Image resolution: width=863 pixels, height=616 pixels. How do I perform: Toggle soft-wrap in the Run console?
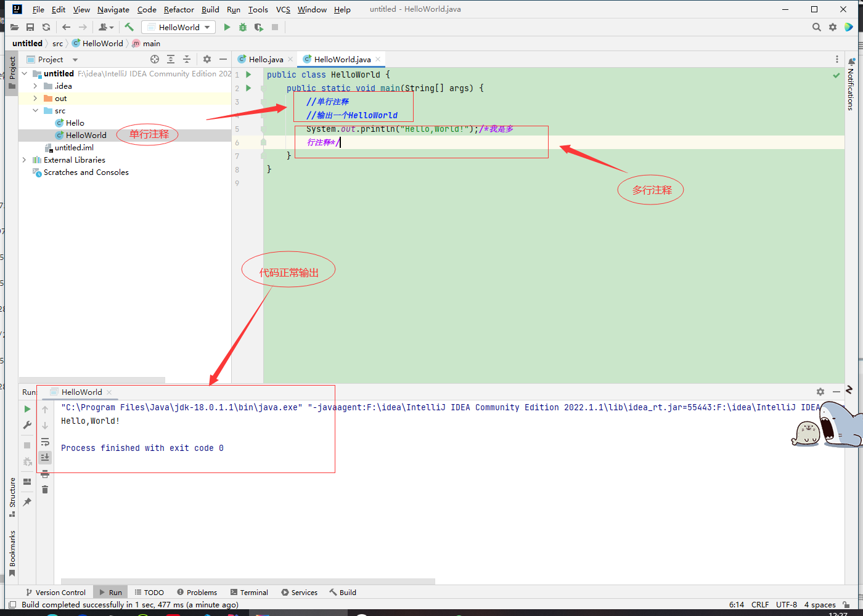click(45, 442)
